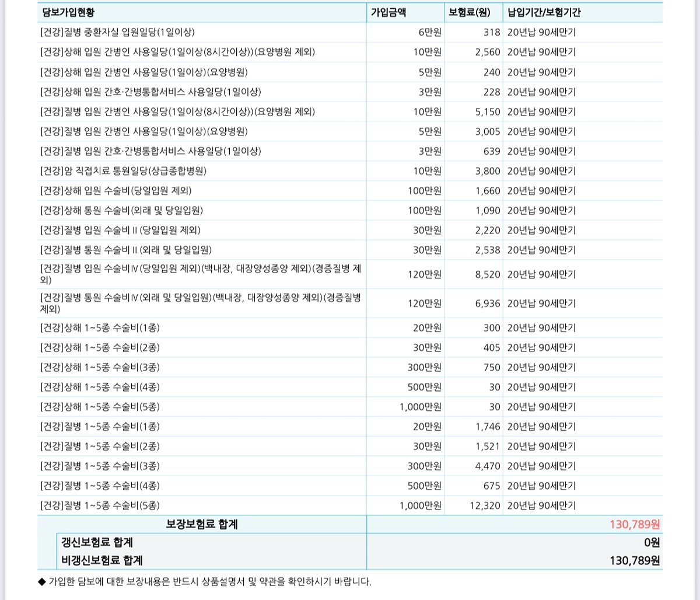Click the 상해 통원 수술비(외래 및 당일입원) entry
The width and height of the screenshot is (700, 600).
121,210
